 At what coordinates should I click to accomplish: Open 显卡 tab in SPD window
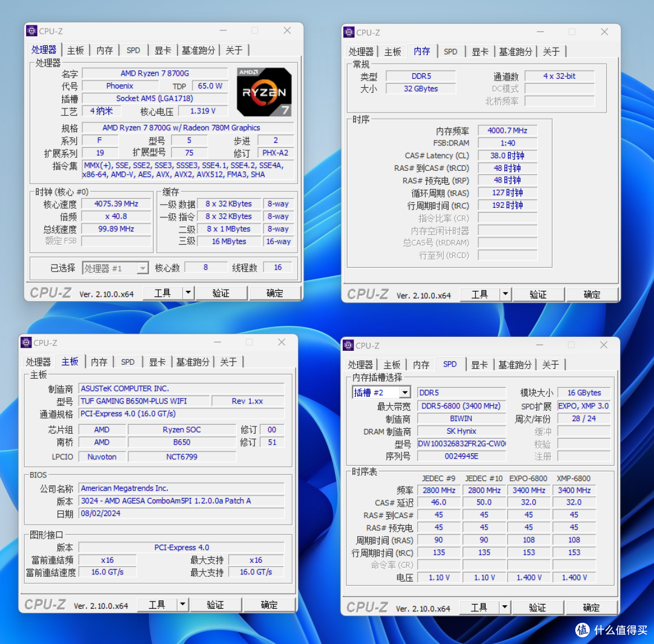point(480,365)
